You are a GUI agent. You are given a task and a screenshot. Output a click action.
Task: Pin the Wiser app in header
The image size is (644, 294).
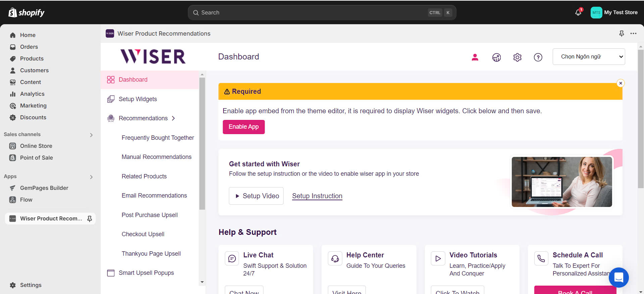click(x=622, y=33)
